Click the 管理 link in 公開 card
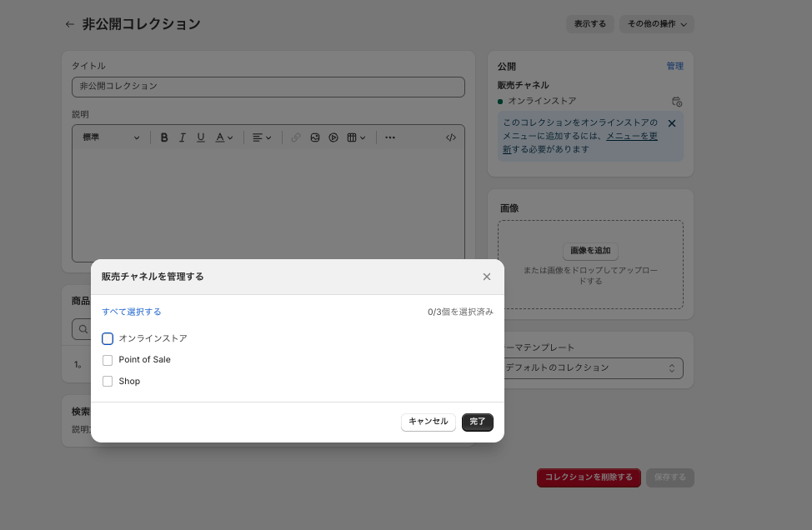The height and width of the screenshot is (530, 812). [674, 67]
